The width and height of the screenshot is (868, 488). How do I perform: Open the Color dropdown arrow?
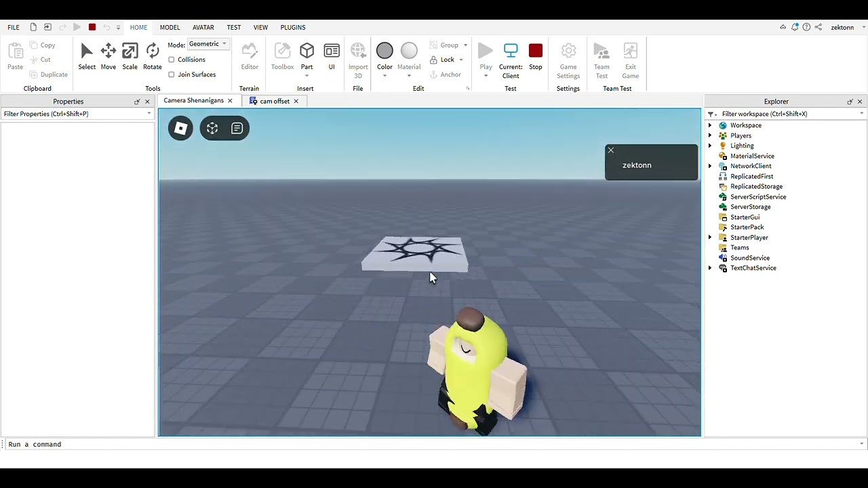tap(384, 75)
